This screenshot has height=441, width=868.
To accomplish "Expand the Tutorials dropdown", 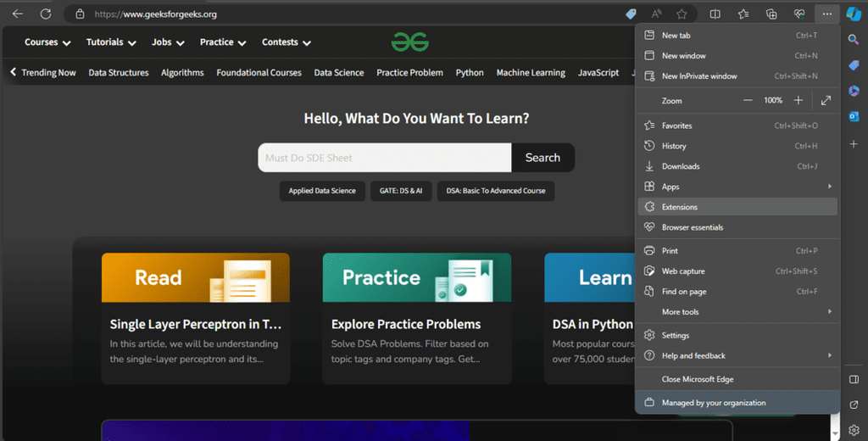I will coord(111,42).
